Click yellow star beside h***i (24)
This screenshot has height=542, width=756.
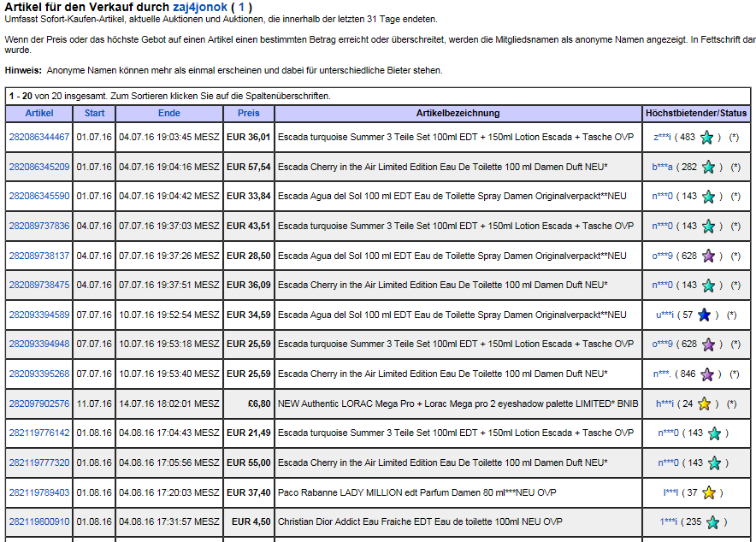(x=704, y=404)
